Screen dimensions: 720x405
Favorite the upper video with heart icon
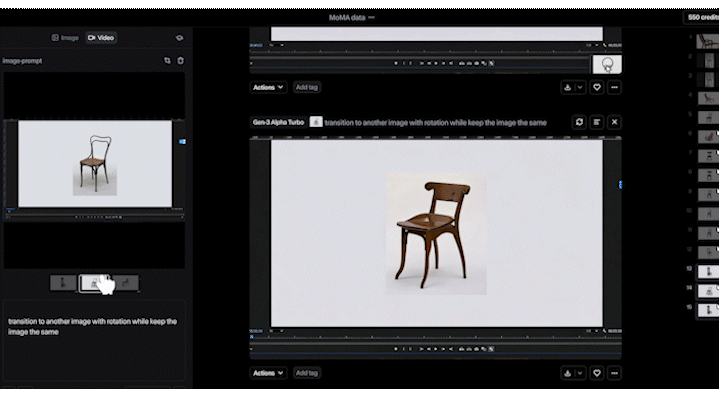(x=596, y=87)
